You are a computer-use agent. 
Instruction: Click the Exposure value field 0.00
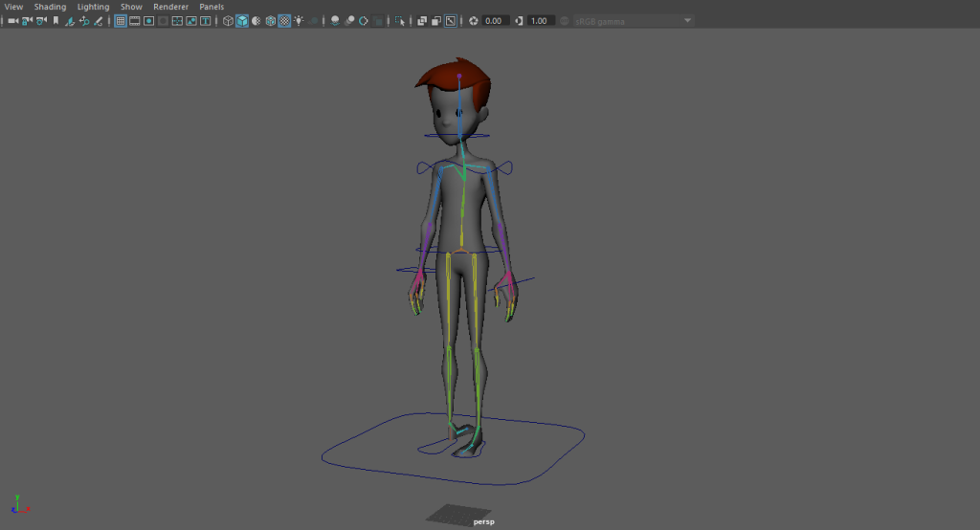point(495,20)
